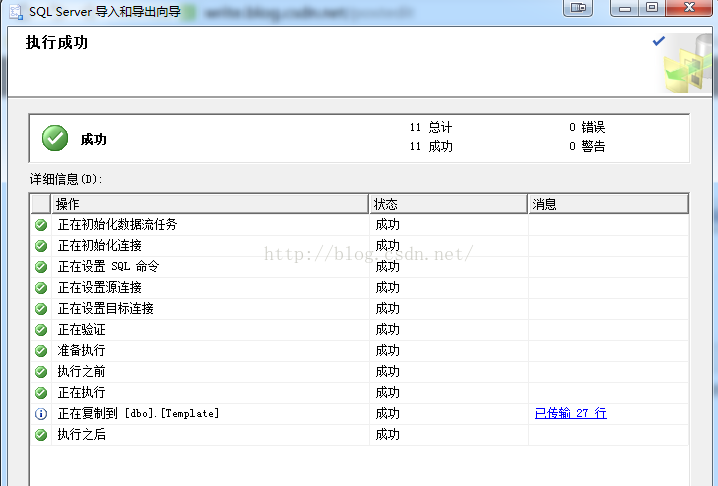Click the green check icon beside 正在初始化连接

(41, 246)
